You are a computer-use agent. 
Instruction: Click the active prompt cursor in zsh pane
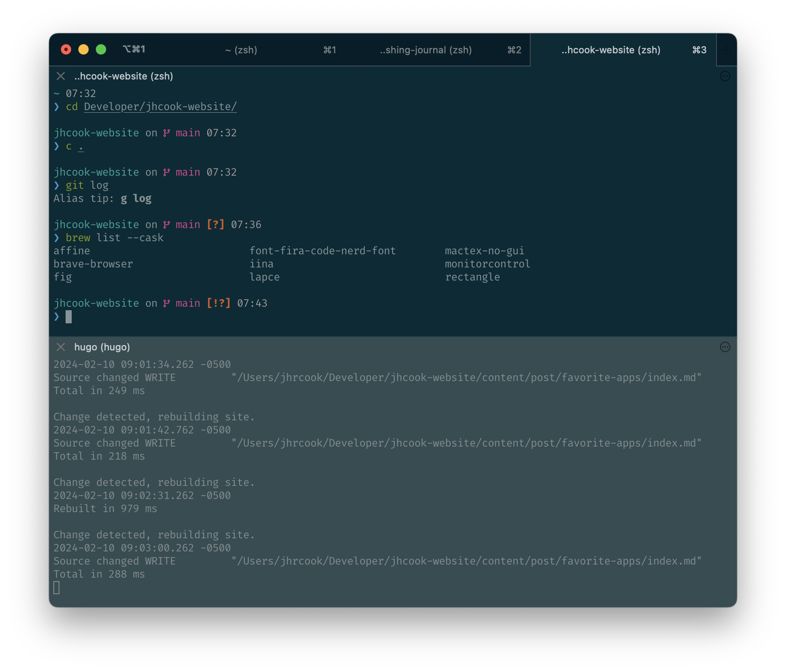pos(69,317)
